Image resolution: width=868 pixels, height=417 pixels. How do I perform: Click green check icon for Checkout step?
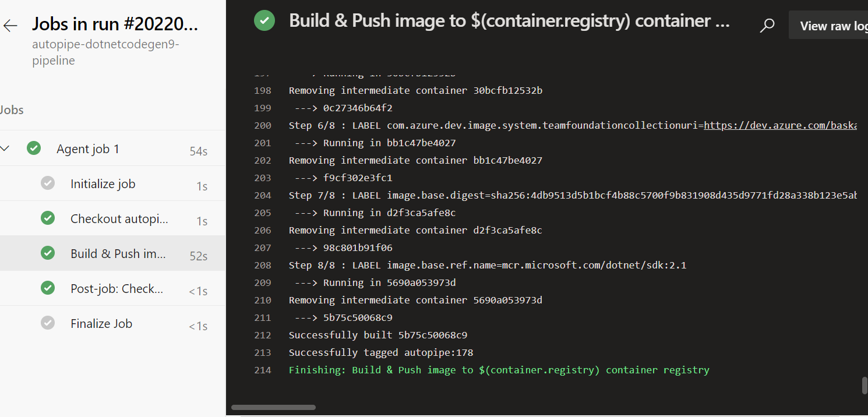pyautogui.click(x=48, y=218)
